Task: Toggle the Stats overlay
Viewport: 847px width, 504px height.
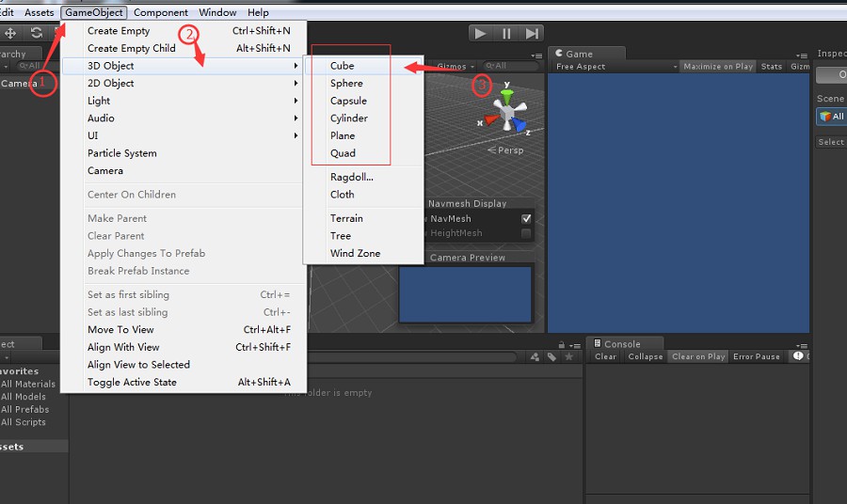Action: tap(772, 67)
